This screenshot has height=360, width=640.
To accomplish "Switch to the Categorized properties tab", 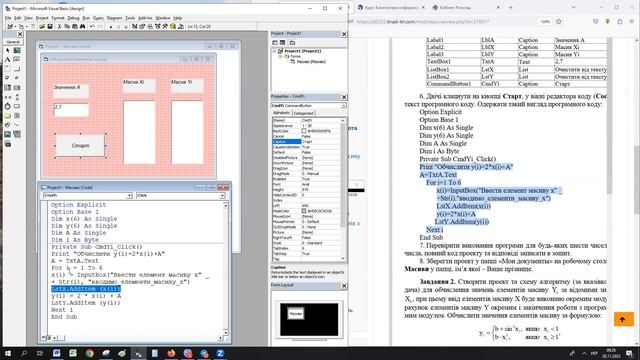I will tap(303, 113).
